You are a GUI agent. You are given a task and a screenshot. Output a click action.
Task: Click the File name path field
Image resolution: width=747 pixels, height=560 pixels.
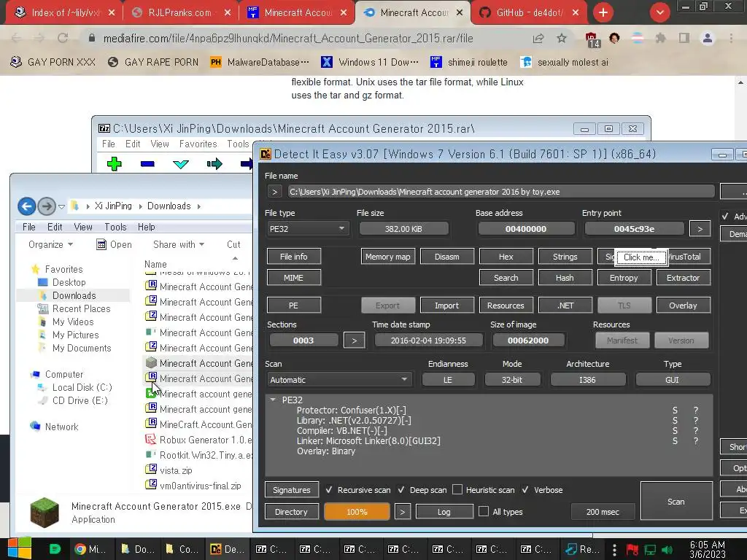[x=501, y=192]
